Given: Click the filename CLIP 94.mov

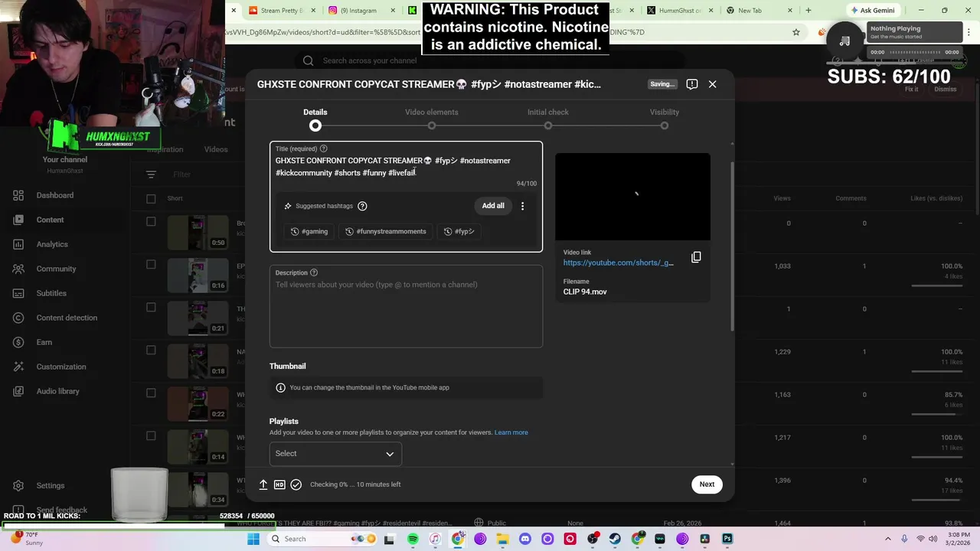Looking at the screenshot, I should (585, 292).
